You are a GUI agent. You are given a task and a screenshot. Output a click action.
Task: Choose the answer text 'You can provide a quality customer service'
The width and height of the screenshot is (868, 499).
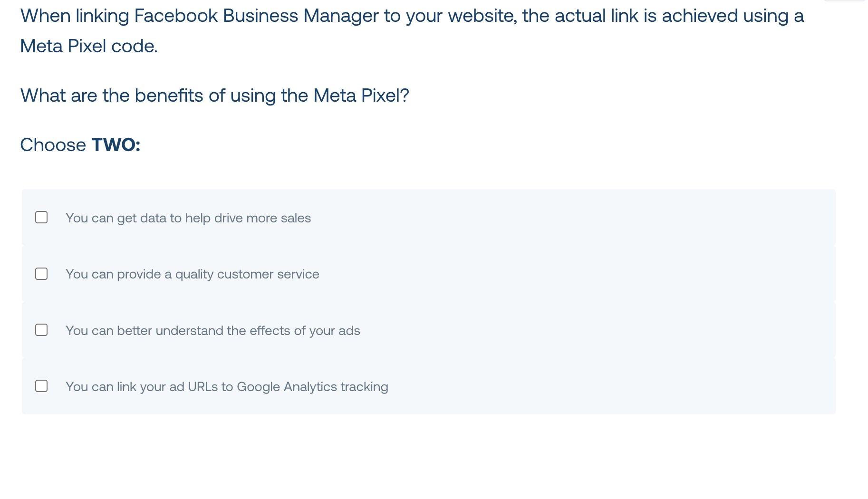tap(193, 274)
